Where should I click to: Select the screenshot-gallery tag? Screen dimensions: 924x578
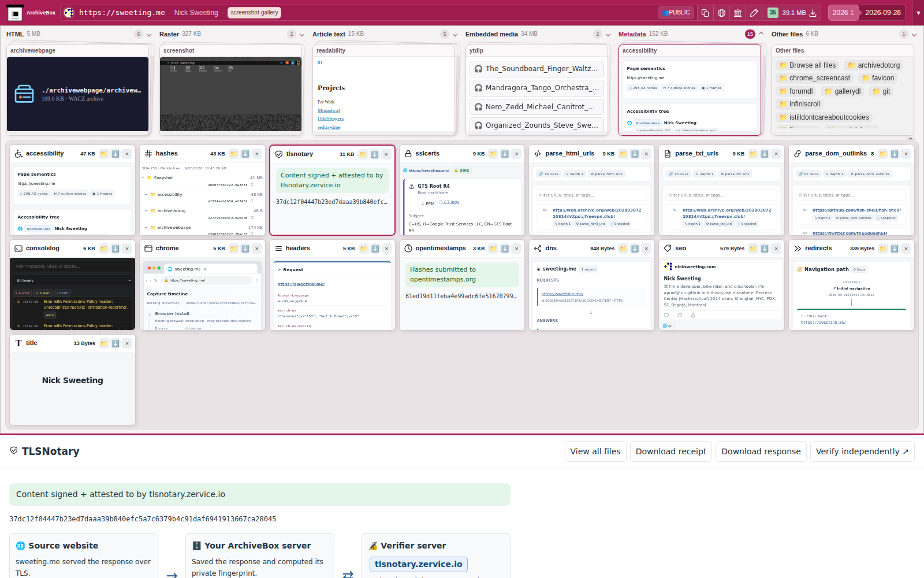254,13
